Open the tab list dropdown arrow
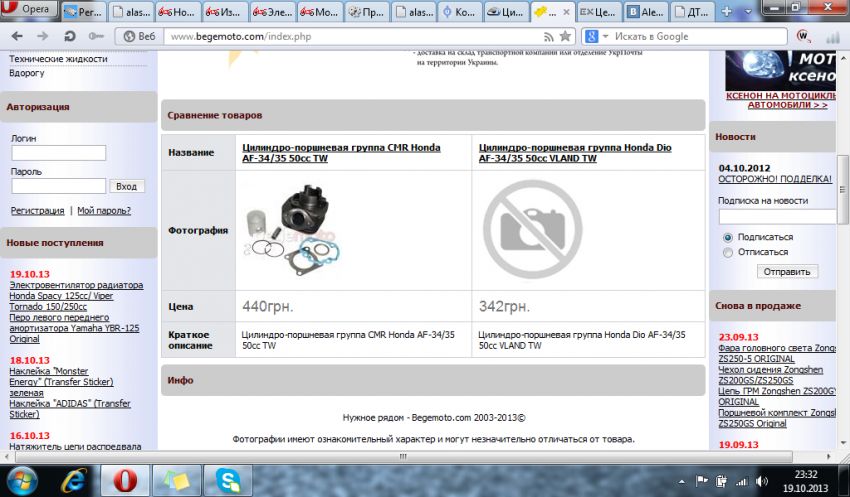850x497 pixels. pyautogui.click(x=748, y=12)
